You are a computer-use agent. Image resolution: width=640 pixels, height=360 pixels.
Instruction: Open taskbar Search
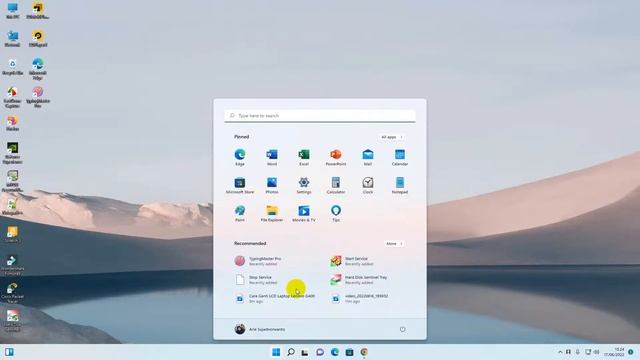(291, 352)
